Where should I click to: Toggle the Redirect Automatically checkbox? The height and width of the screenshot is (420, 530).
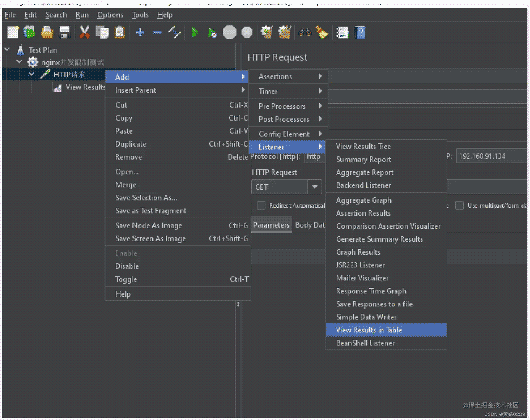pos(261,205)
